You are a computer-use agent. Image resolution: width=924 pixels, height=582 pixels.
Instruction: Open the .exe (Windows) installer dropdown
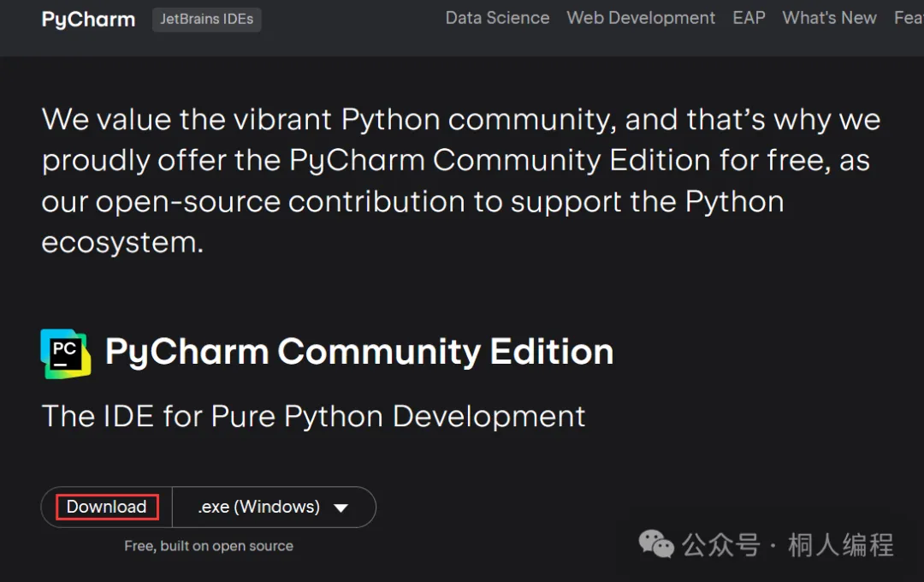coord(259,507)
